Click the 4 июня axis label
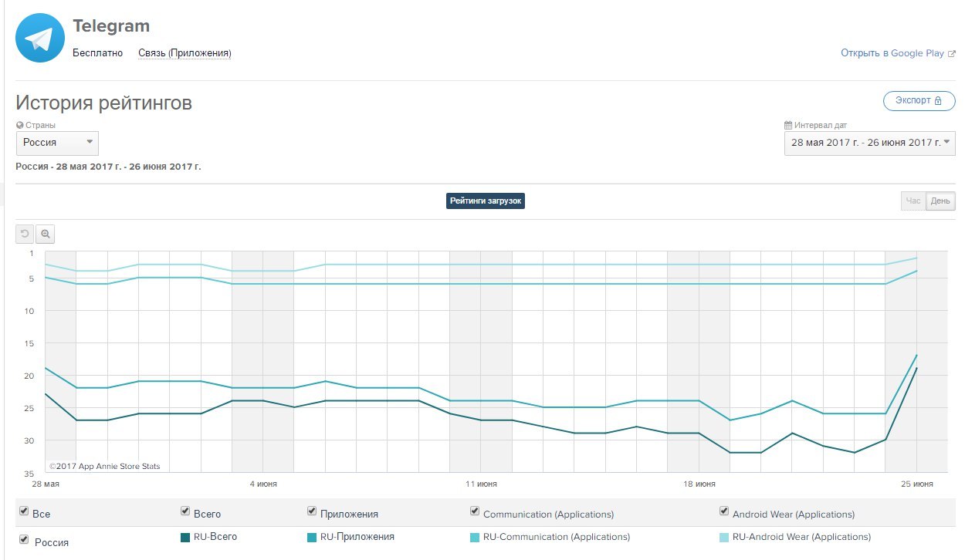This screenshot has width=965, height=560. click(x=263, y=484)
